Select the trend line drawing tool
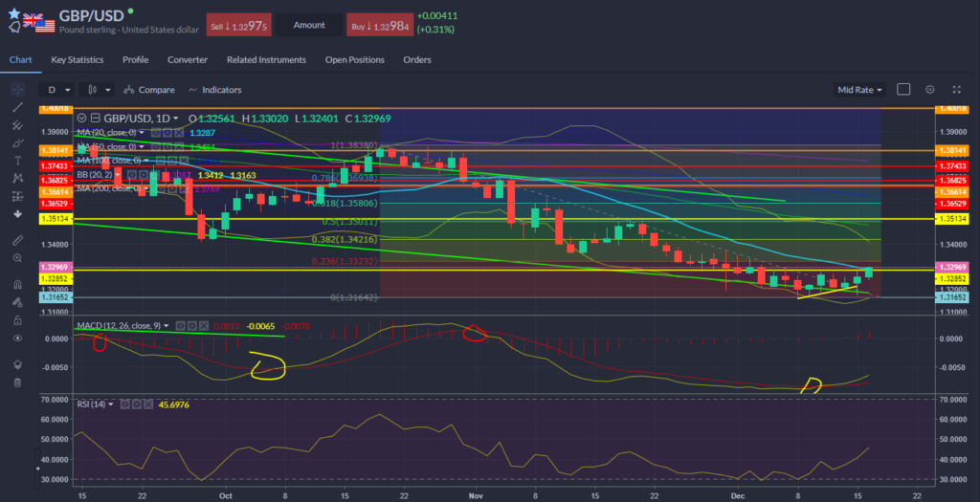Screen dimensions: 980x502 (17, 107)
